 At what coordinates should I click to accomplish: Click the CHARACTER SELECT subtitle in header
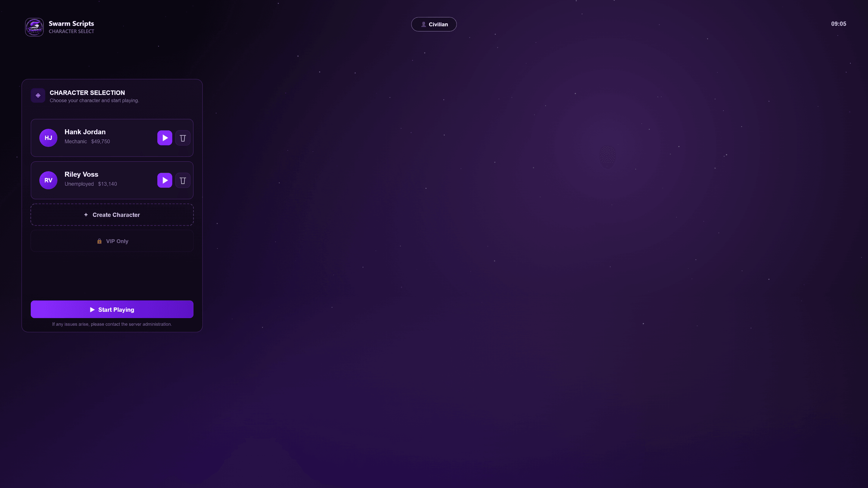coord(71,32)
